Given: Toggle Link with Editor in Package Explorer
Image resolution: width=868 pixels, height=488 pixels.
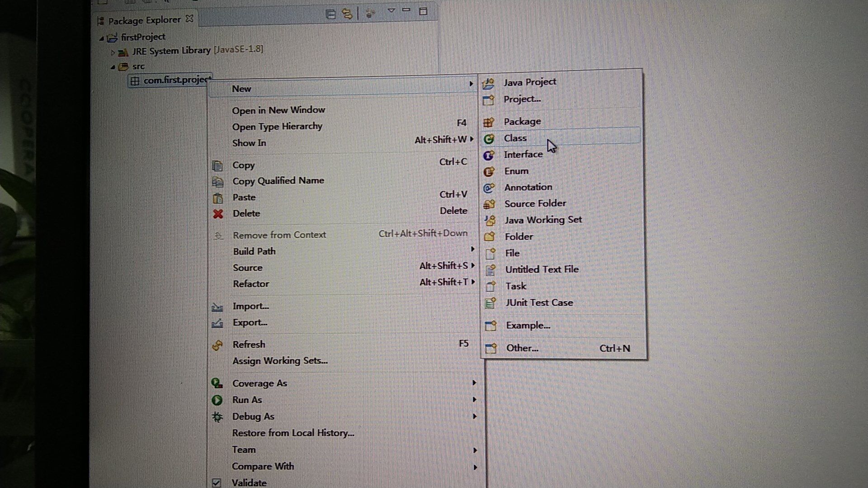Looking at the screenshot, I should point(347,14).
